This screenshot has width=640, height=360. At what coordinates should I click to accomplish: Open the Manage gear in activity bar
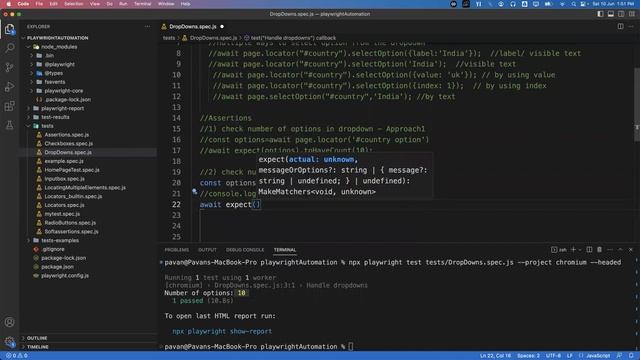(x=9, y=342)
